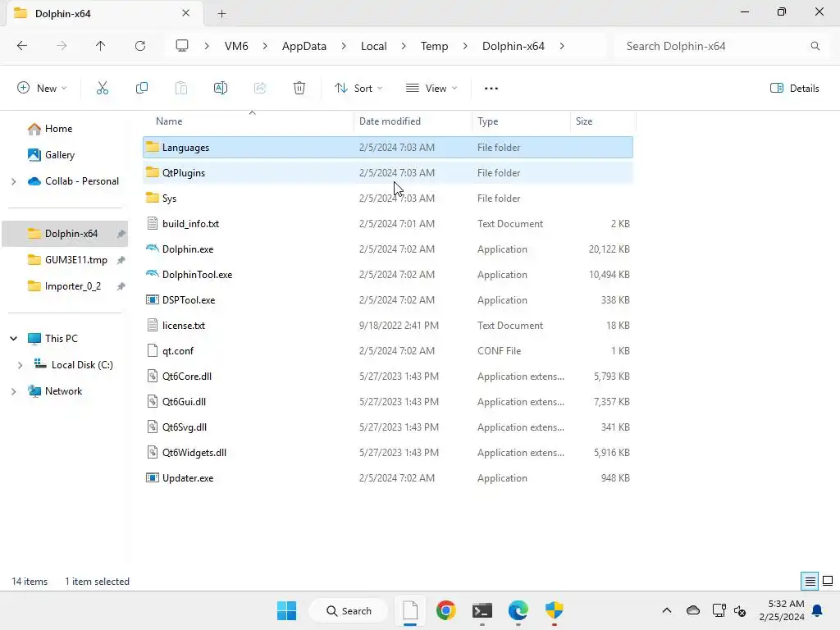This screenshot has height=630, width=840.
Task: Add a new tab with plus button
Action: pyautogui.click(x=221, y=14)
